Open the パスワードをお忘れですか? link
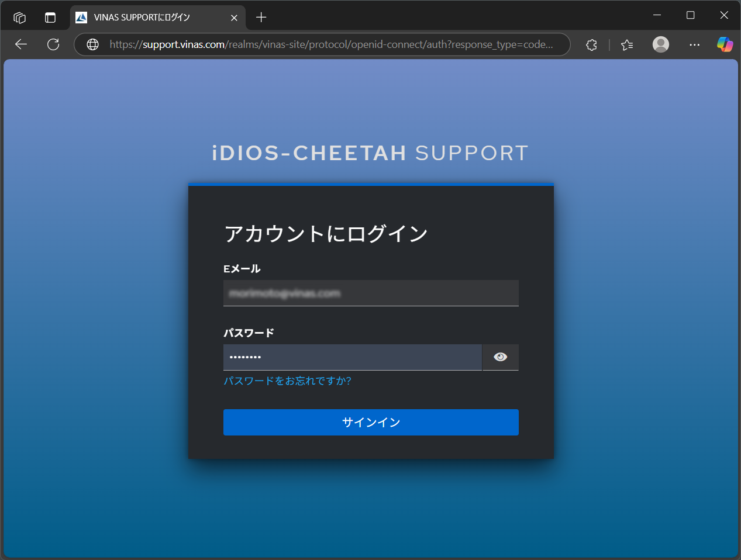This screenshot has height=560, width=741. (x=287, y=381)
